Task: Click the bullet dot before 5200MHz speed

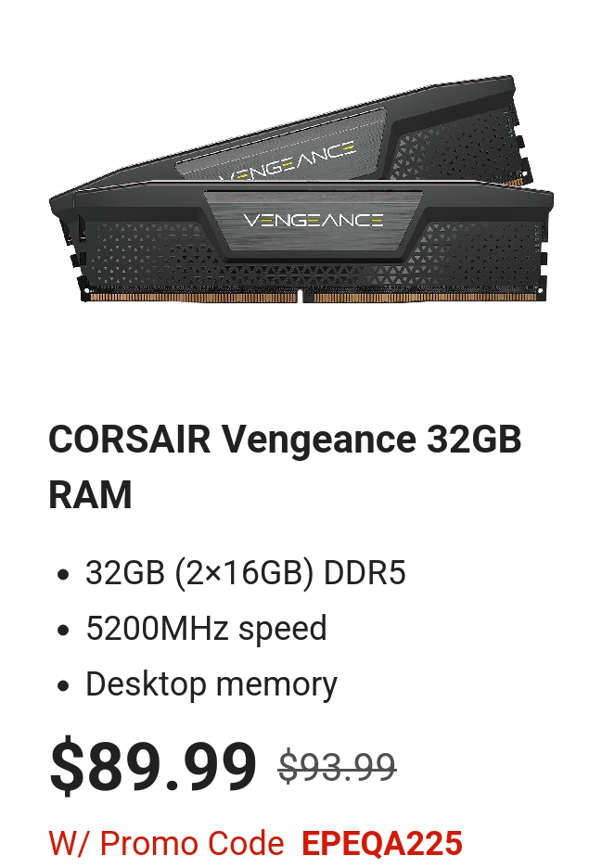Action: 64,630
